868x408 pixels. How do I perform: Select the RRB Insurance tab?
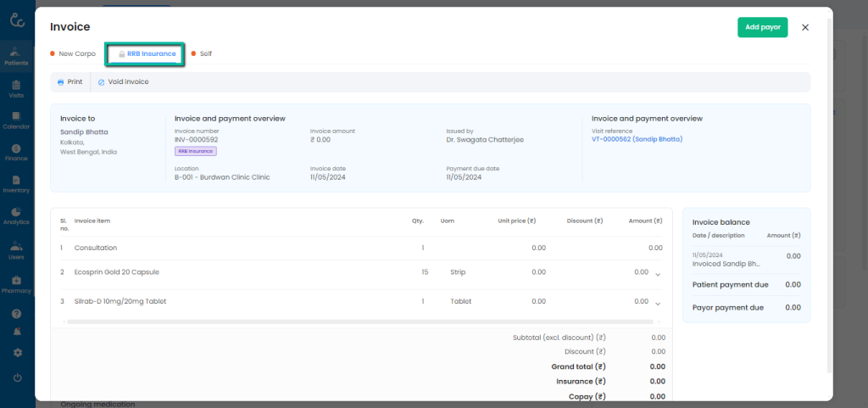pos(151,53)
